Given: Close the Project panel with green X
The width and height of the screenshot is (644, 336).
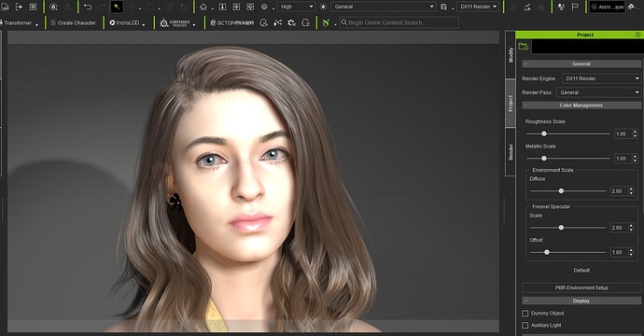Looking at the screenshot, I should pos(638,35).
